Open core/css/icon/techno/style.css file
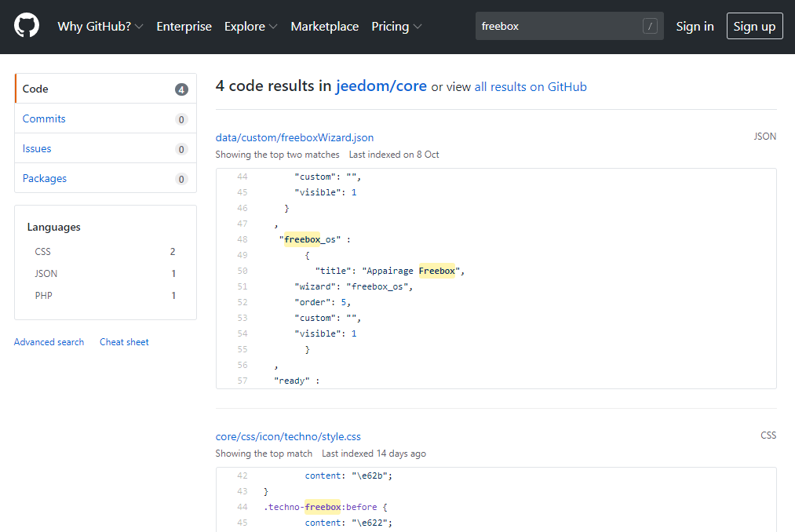This screenshot has width=795, height=532. 288,436
